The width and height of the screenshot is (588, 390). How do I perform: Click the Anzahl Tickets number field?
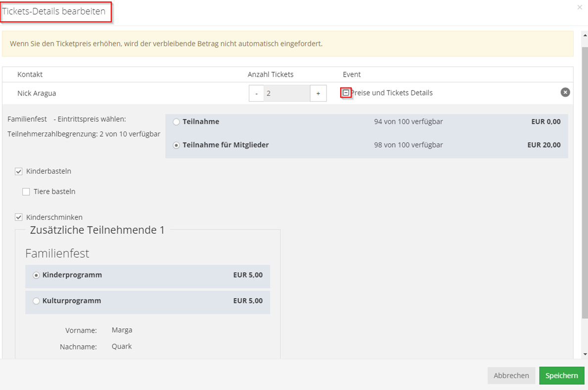click(287, 93)
